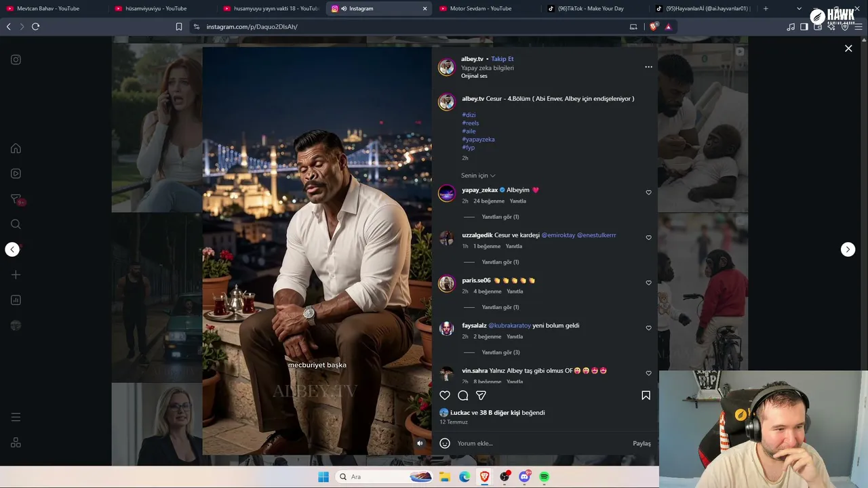This screenshot has width=868, height=488.
Task: Like the comment by vin.sahra
Action: click(648, 373)
